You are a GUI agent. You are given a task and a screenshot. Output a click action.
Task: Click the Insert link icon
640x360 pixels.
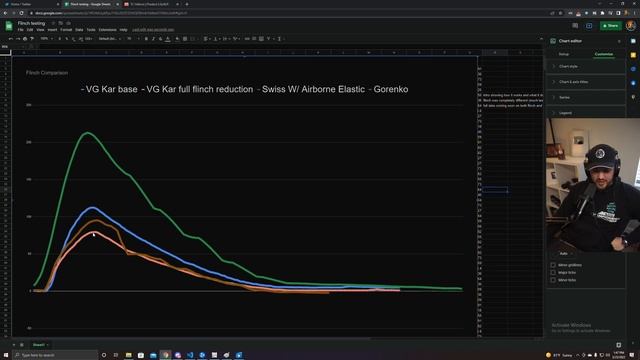point(247,39)
